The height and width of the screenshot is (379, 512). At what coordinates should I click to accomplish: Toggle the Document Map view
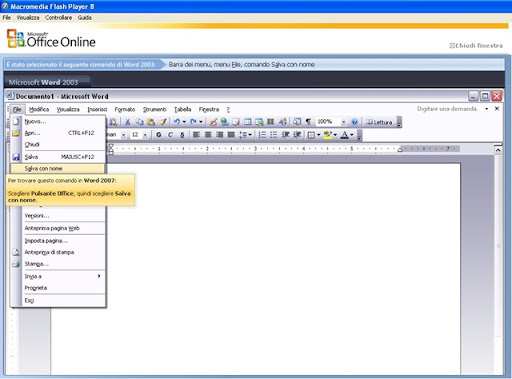click(x=297, y=122)
